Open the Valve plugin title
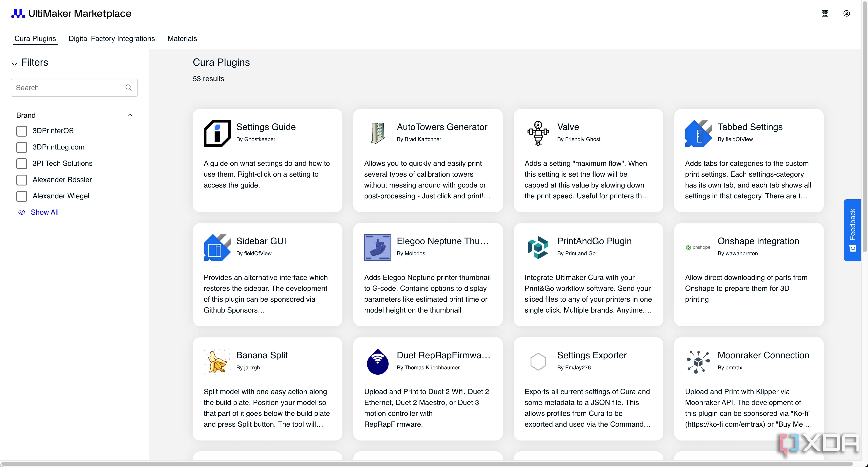Screen dimensions: 868x467 pyautogui.click(x=568, y=127)
